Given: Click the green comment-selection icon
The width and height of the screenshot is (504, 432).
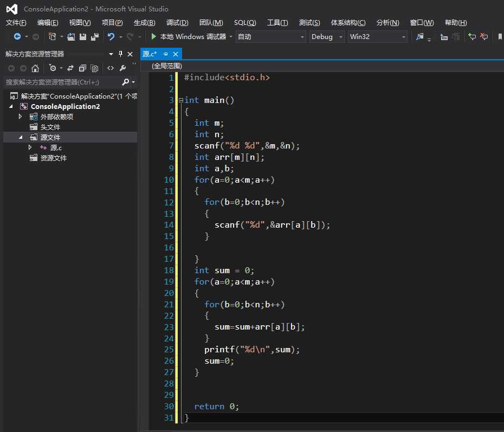Looking at the screenshot, I should [472, 37].
